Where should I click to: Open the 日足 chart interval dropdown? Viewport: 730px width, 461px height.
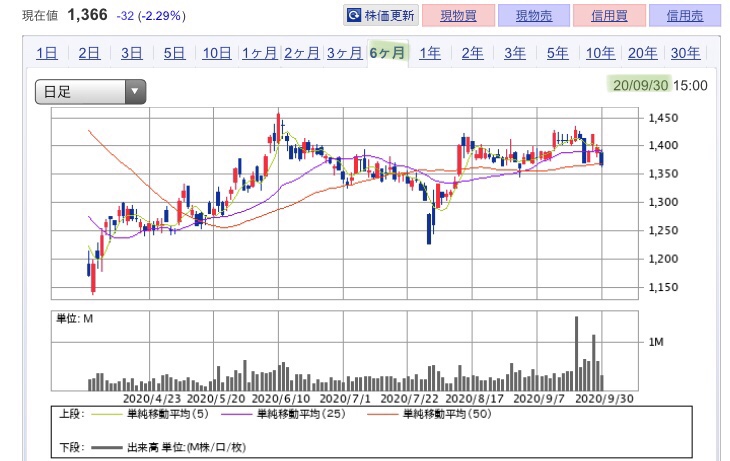pos(91,92)
